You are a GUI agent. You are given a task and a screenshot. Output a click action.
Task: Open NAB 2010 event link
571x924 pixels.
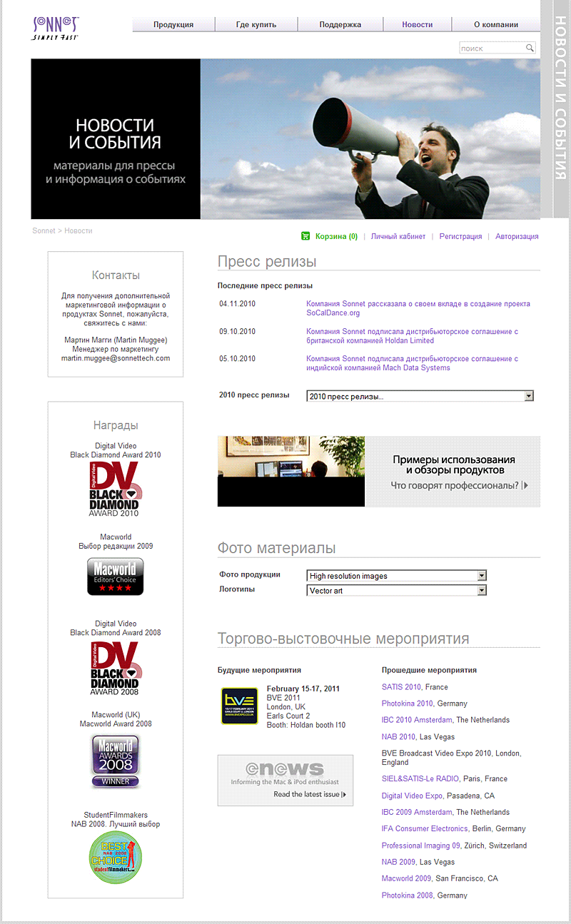[398, 736]
